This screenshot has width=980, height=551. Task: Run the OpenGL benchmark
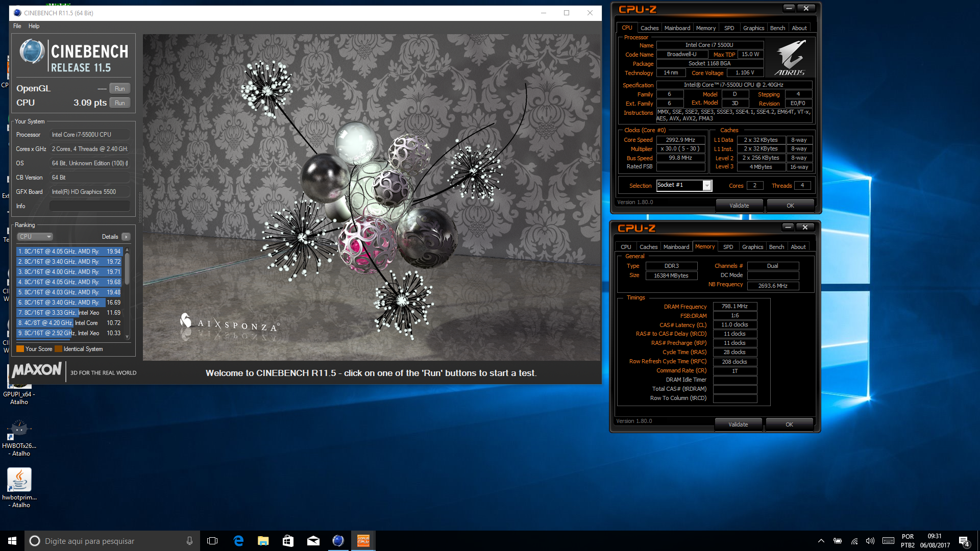point(119,89)
